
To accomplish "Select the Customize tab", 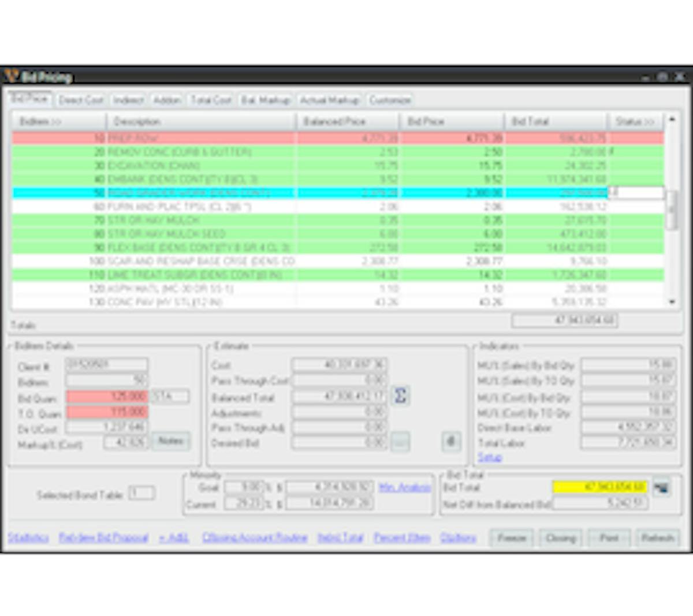I will tap(390, 100).
